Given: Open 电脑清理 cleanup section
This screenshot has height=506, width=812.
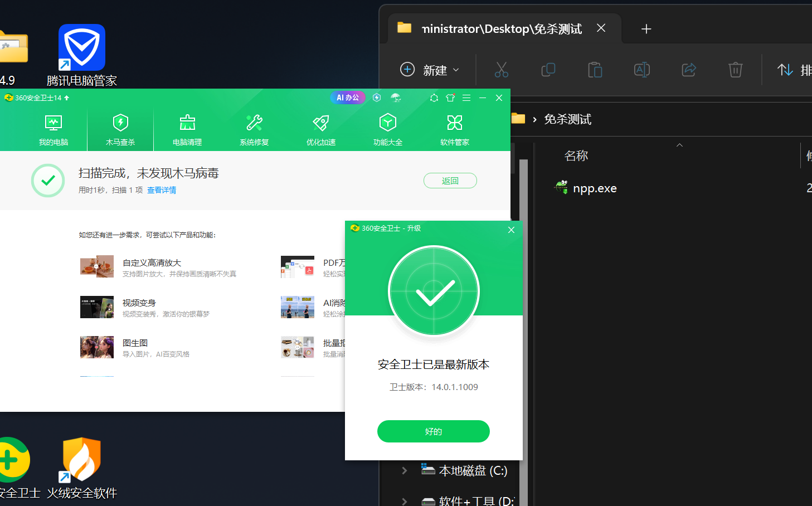Looking at the screenshot, I should (x=187, y=129).
